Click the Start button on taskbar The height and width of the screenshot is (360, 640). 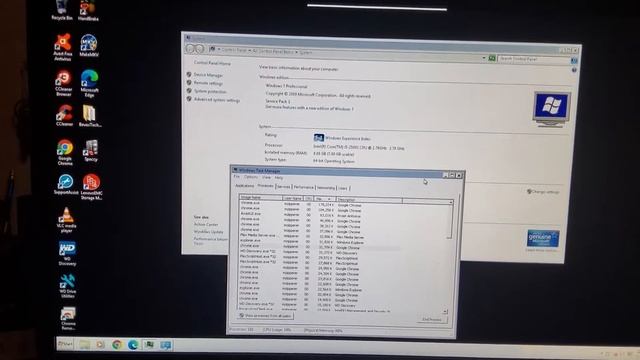click(x=65, y=344)
